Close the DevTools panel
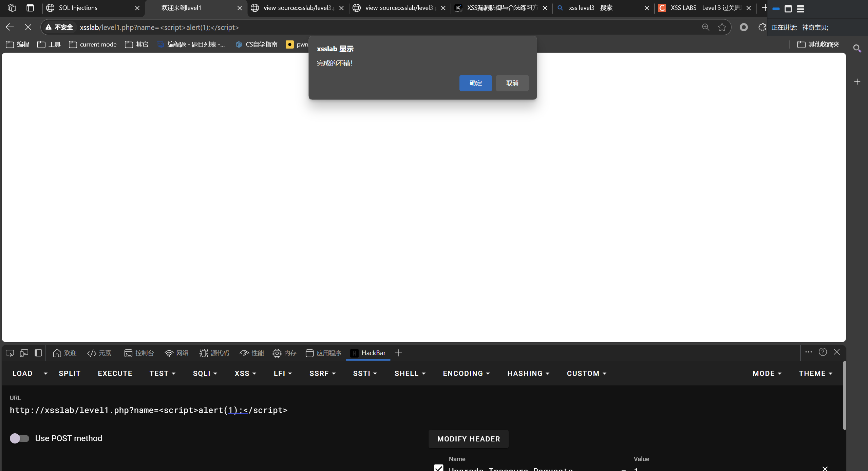Screen dimensions: 868x471 coord(837,352)
